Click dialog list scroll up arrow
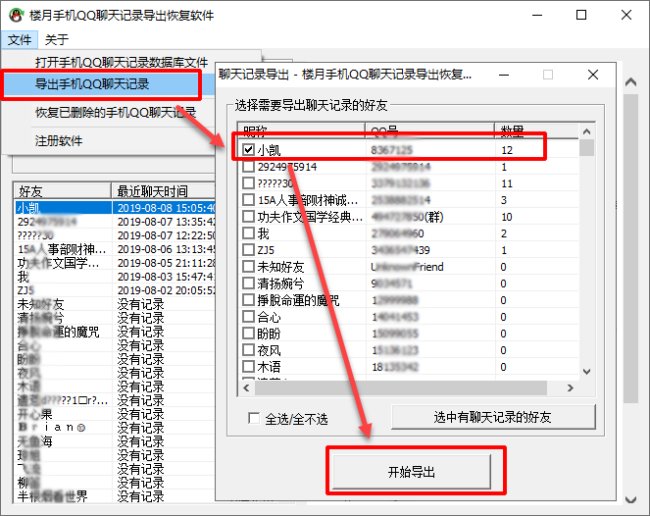Viewport: 650px width, 516px height. click(587, 132)
